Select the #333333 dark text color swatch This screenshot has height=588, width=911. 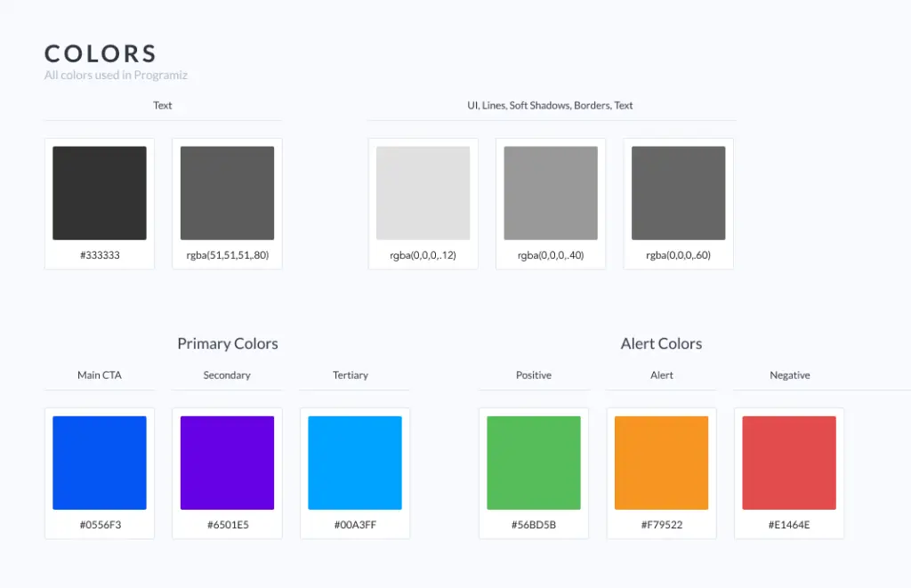click(x=100, y=192)
